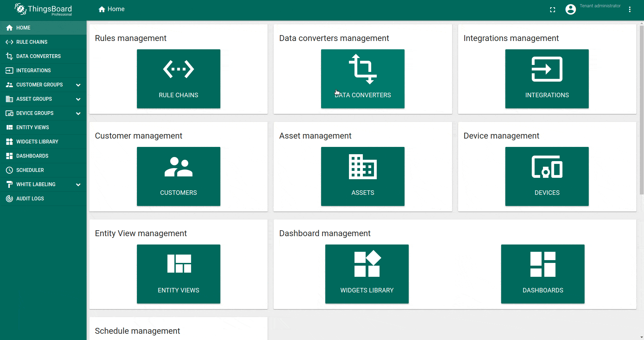Click the Home breadcrumb in top bar
Image resolution: width=644 pixels, height=340 pixels.
112,9
